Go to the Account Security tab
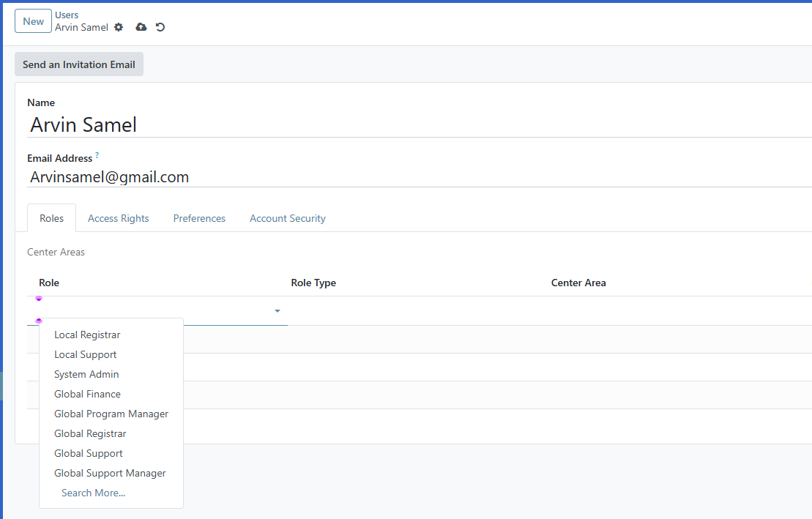 click(287, 217)
